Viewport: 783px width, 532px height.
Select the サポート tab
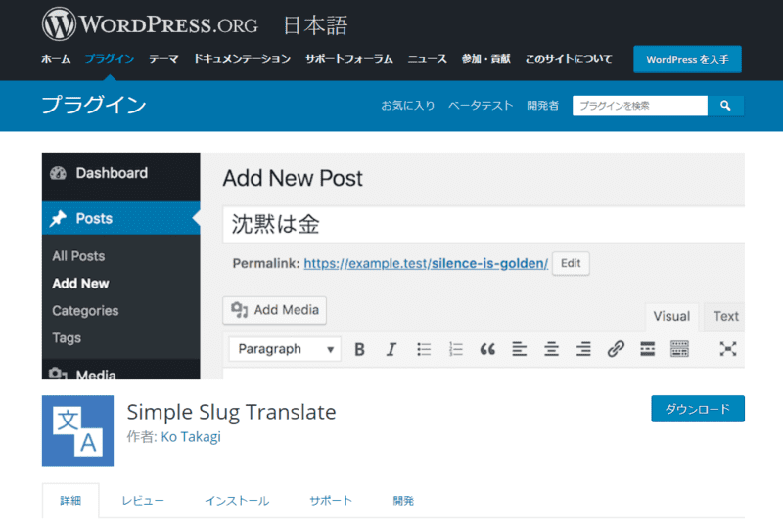tap(331, 501)
